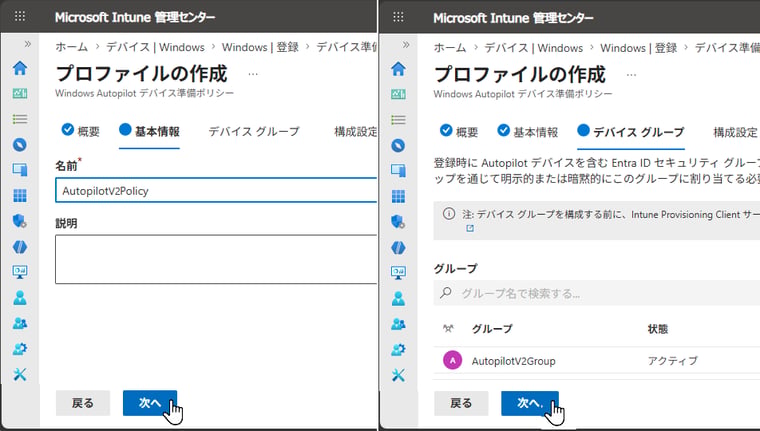760x431 pixels.
Task: Open Tenant administration icon in left window
Action: [x=20, y=349]
